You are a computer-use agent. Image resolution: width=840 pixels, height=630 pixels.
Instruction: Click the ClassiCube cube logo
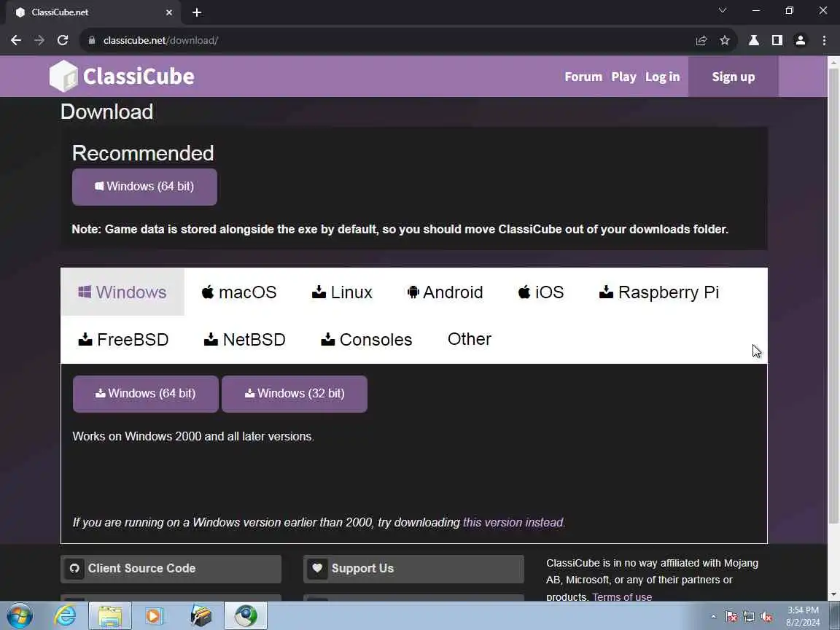[63, 76]
